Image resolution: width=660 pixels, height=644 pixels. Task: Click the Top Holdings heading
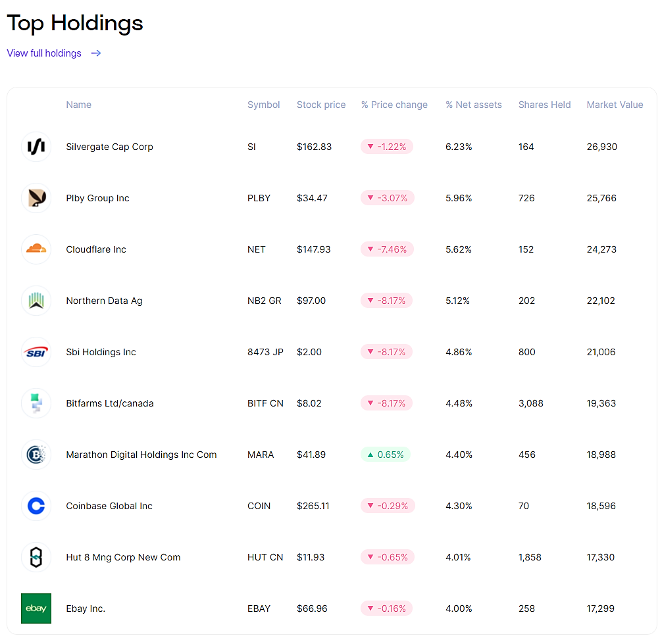[75, 23]
